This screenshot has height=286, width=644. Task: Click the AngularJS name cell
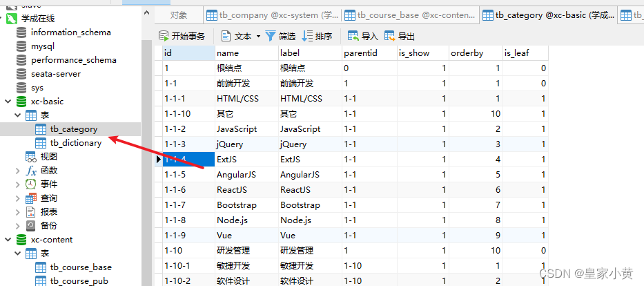(x=246, y=175)
